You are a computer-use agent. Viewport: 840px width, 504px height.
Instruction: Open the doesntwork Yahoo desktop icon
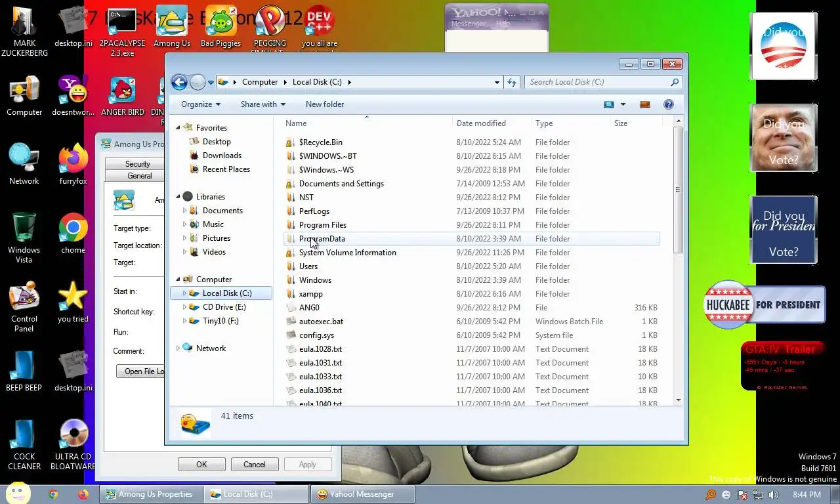pos(73,96)
